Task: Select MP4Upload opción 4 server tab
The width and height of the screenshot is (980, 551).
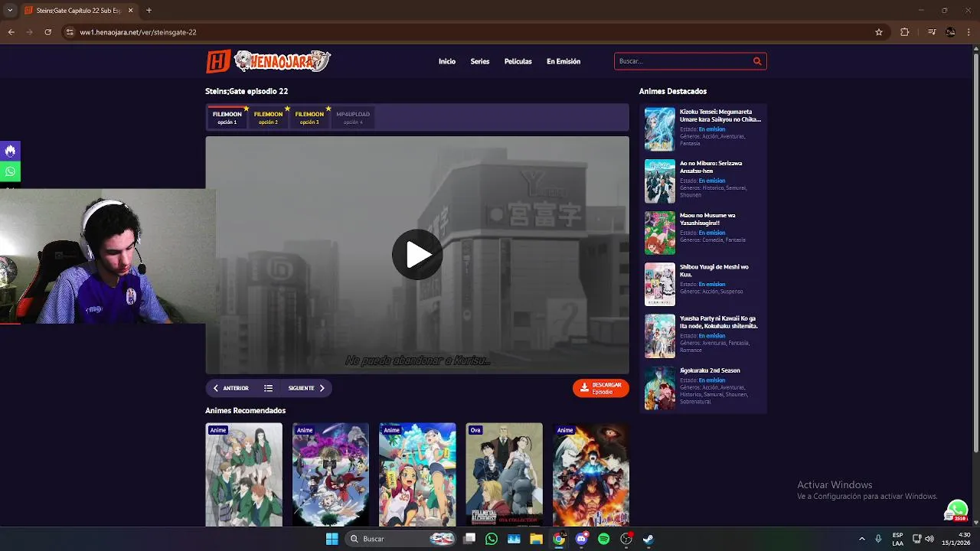Action: point(353,117)
